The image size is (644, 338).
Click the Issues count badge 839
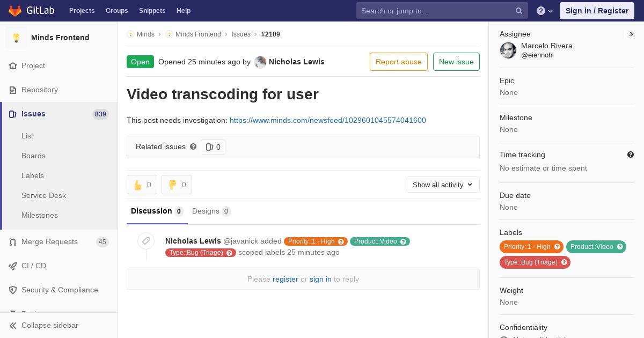[x=100, y=114]
